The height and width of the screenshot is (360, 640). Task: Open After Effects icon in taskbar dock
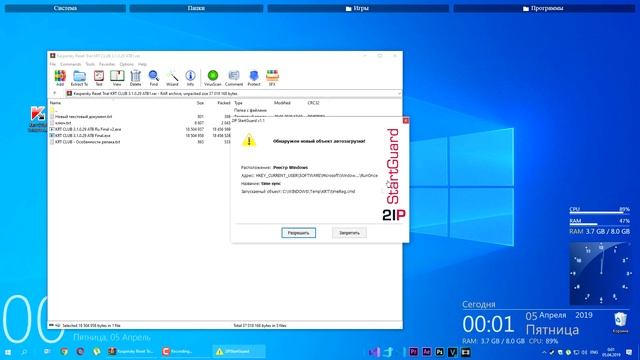(x=427, y=352)
